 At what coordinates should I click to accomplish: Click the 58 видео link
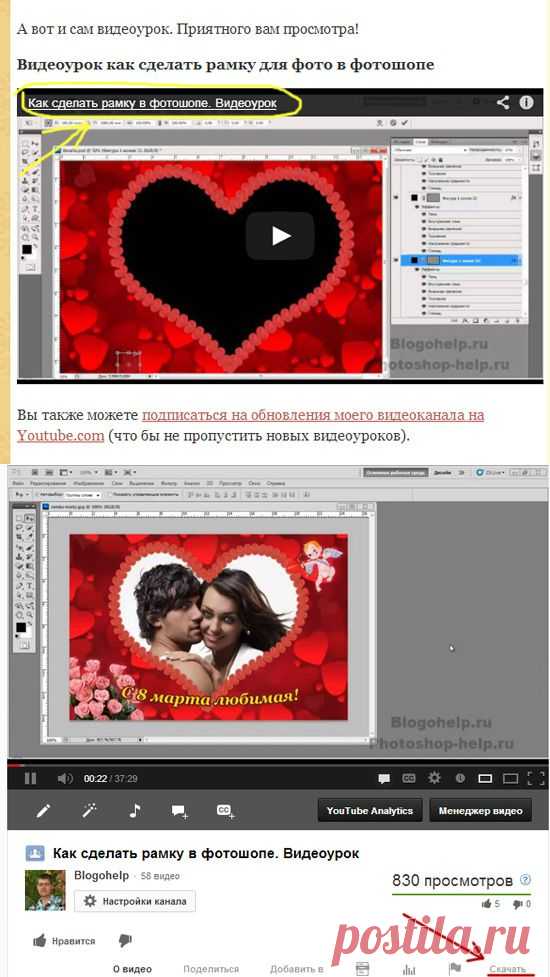159,876
